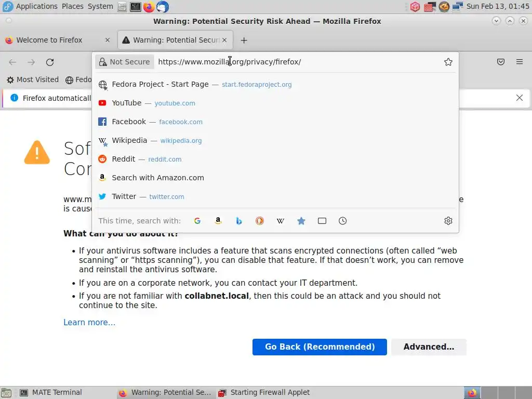Select Fedora Project Start Page suggestion

275,85
